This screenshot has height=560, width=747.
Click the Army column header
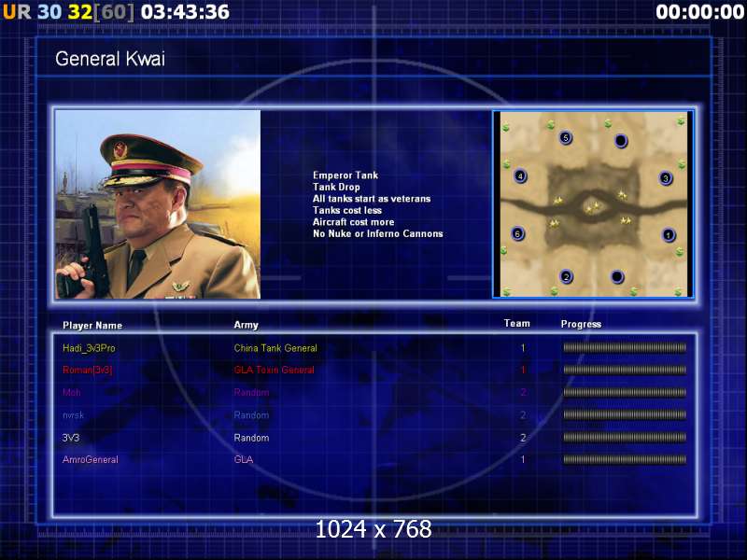(x=246, y=325)
